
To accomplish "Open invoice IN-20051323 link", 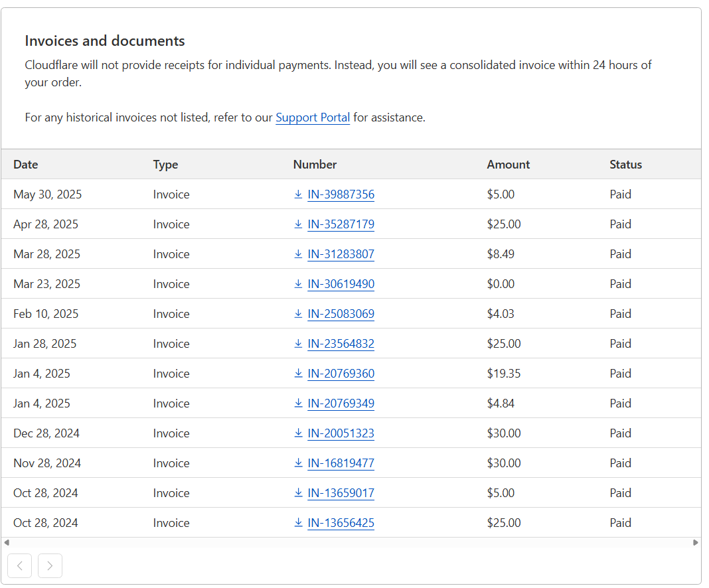I will [x=341, y=433].
